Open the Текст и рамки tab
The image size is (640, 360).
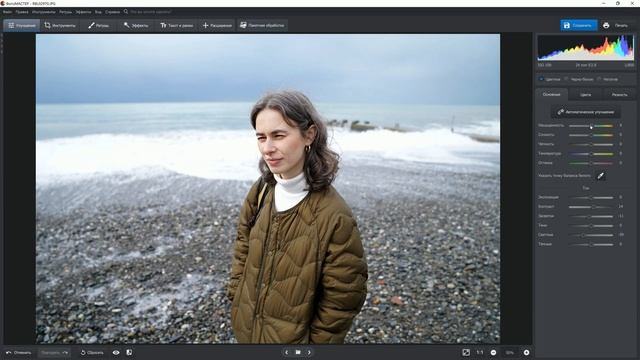point(176,25)
